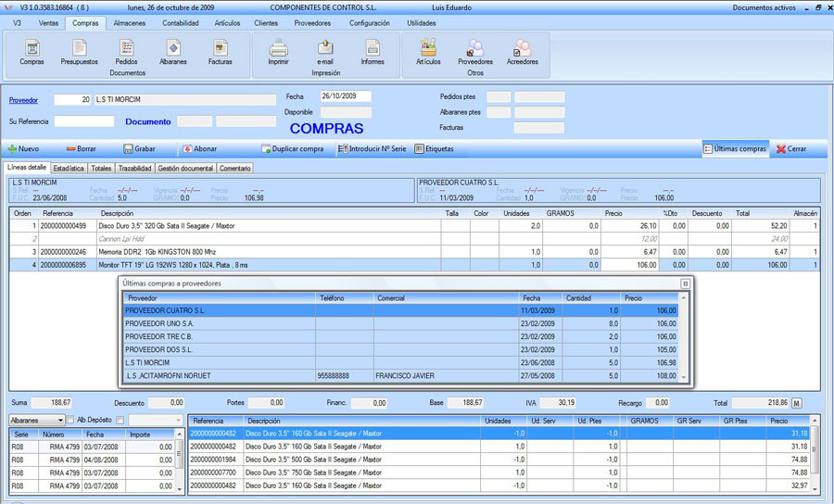Switch to the Estadística tab
Viewport: 834px width, 504px height.
coord(69,168)
